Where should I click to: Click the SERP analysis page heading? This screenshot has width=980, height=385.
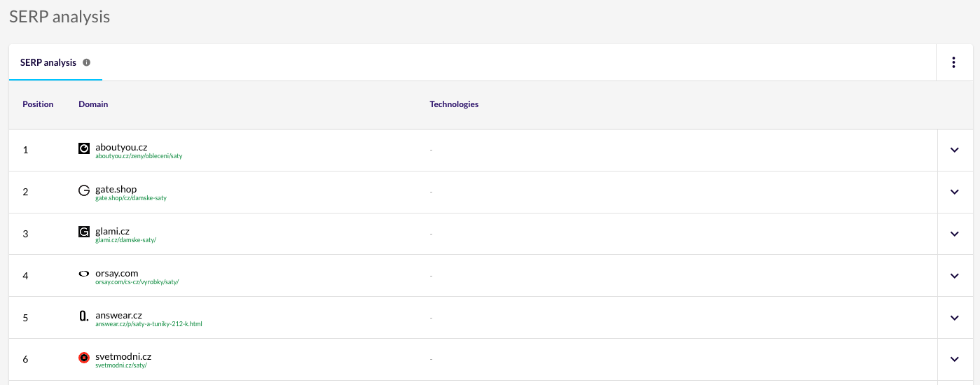60,17
